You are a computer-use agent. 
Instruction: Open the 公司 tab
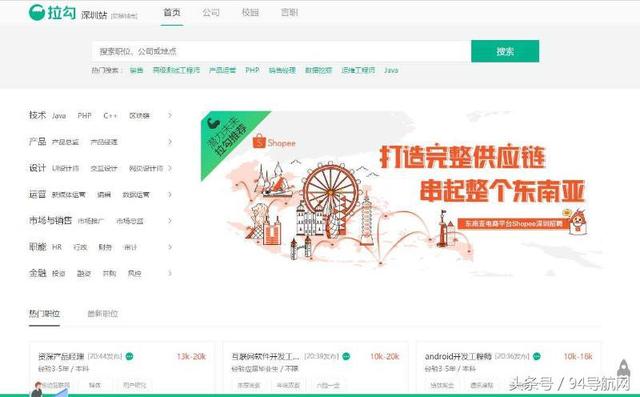211,13
